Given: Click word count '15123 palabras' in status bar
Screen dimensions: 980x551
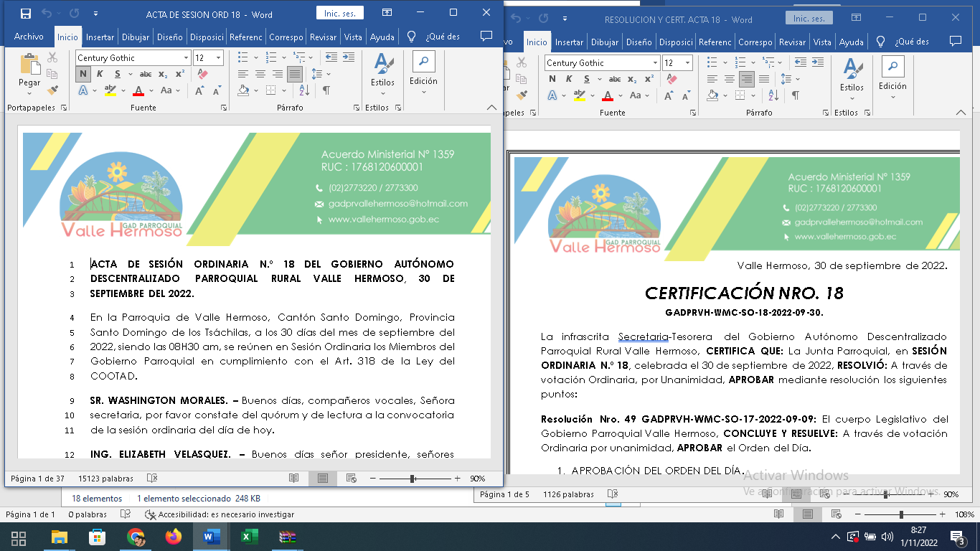Looking at the screenshot, I should click(105, 479).
